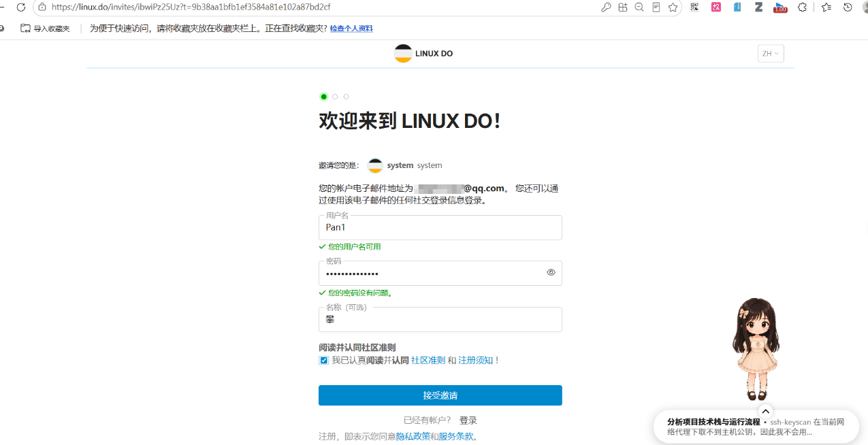Viewport: 868px width, 445px height.
Task: Open the browser history clock icon
Action: coord(848,7)
